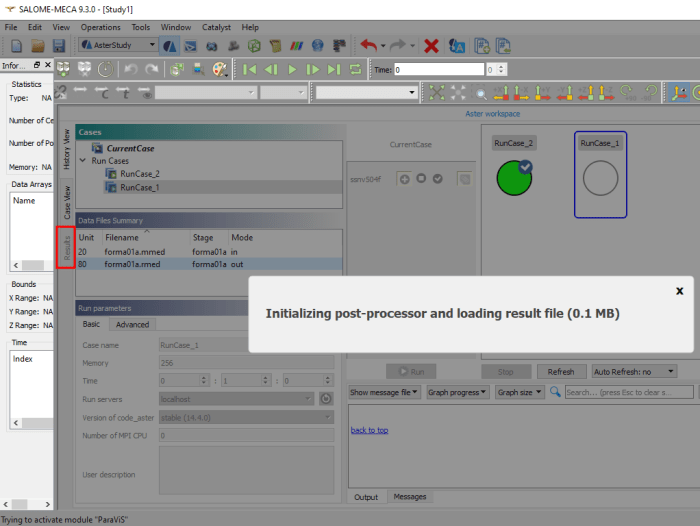Toggle the ssnv504f stage plus state icon

(x=404, y=179)
